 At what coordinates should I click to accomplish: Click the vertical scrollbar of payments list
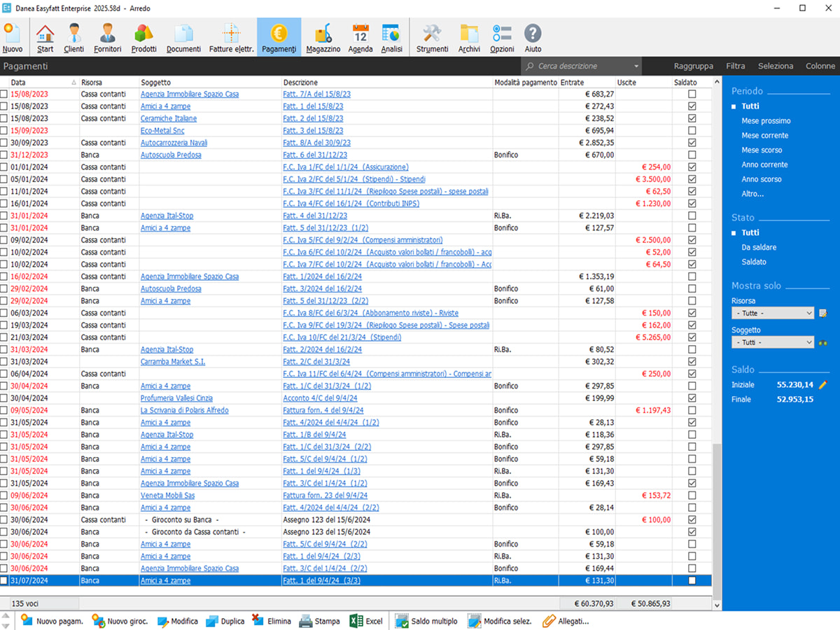tap(716, 518)
